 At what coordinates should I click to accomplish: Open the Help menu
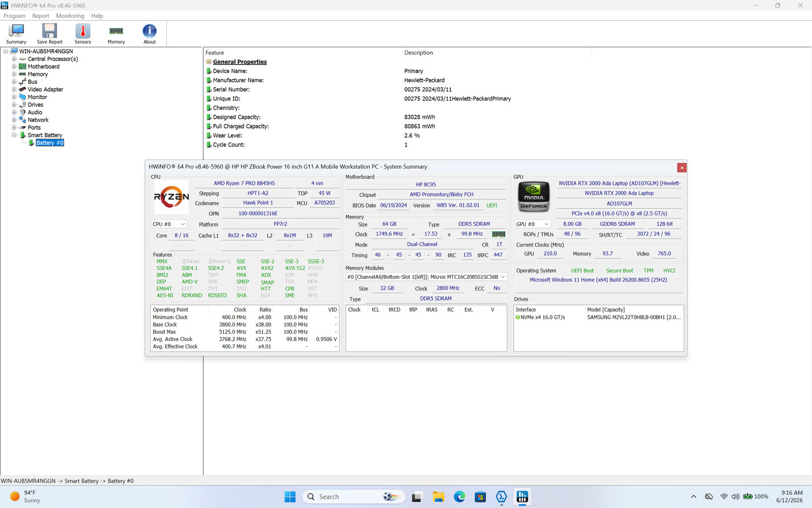(97, 16)
